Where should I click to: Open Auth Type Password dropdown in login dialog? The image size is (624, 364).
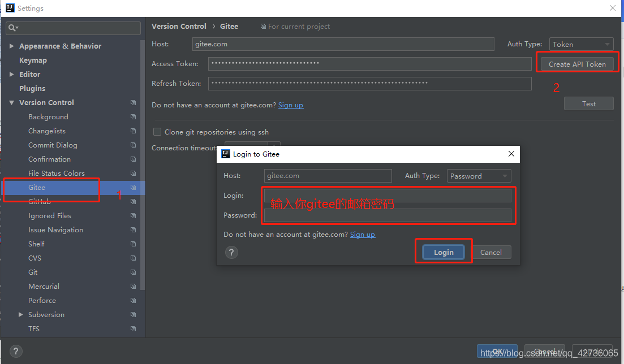(479, 176)
